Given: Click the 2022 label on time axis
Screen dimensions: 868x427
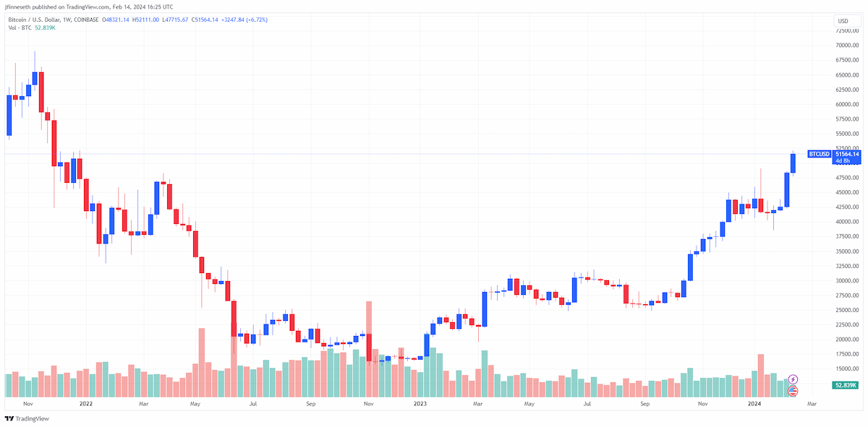Looking at the screenshot, I should (x=86, y=405).
